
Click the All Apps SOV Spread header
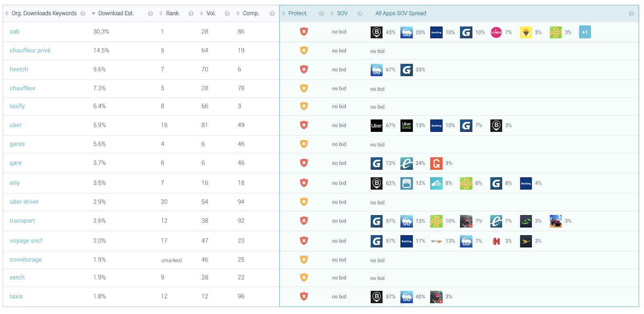(400, 13)
